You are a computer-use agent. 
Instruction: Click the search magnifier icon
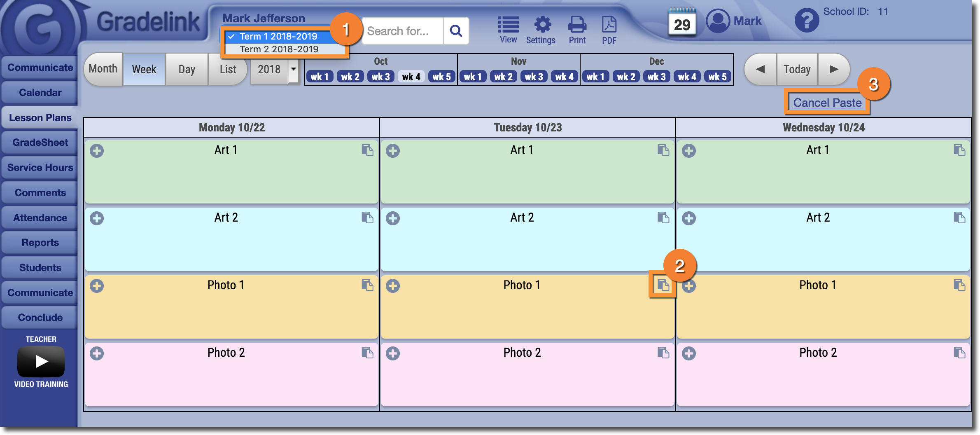pyautogui.click(x=456, y=30)
